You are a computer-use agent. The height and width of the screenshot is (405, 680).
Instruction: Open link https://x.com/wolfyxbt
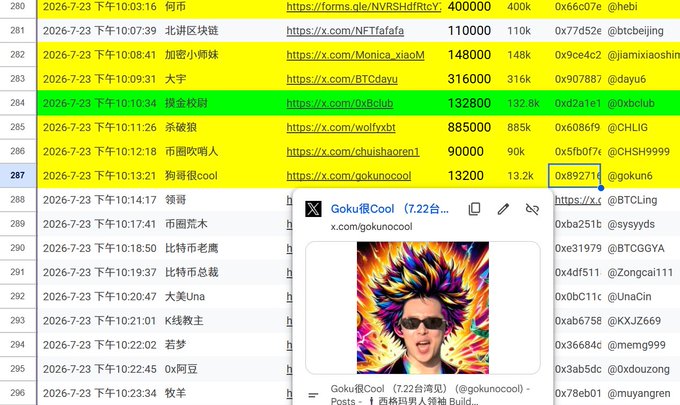[341, 127]
